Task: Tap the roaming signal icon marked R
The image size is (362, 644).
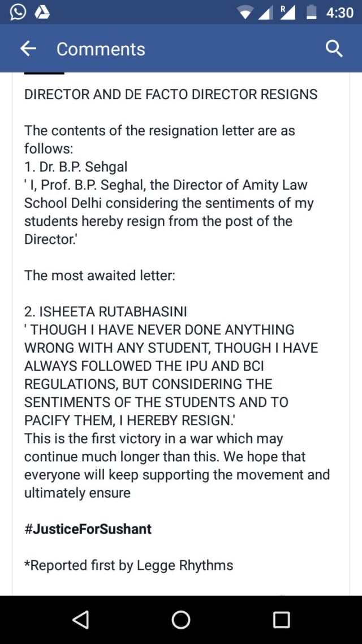Action: point(287,12)
